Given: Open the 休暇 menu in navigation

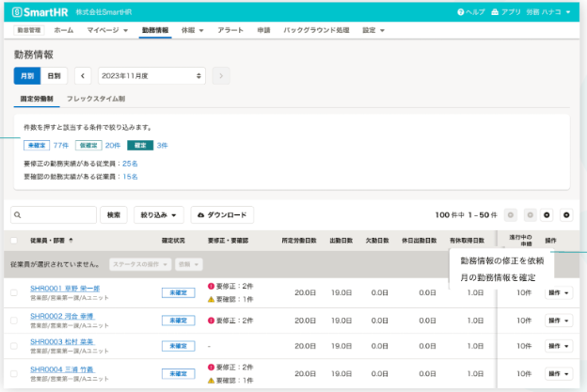Looking at the screenshot, I should [193, 31].
